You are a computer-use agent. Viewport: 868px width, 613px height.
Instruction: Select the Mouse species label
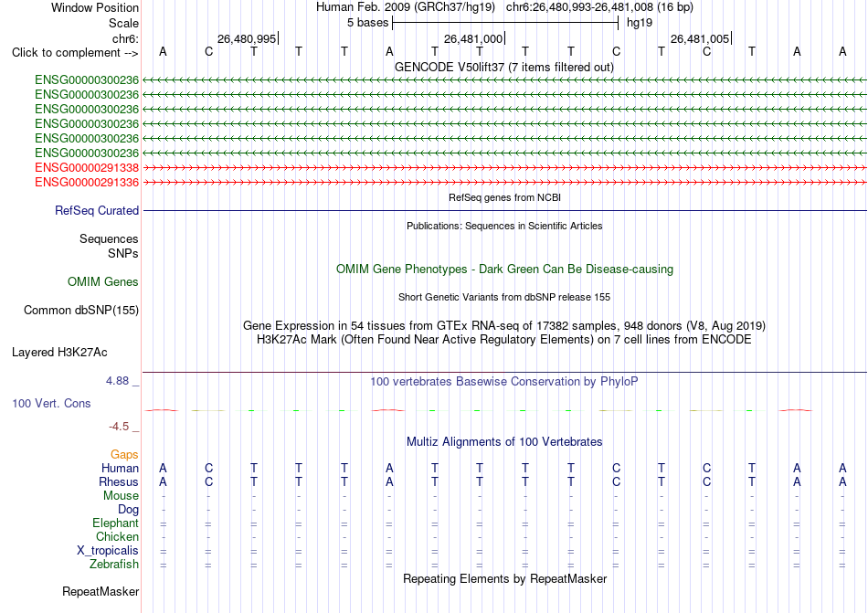click(121, 496)
